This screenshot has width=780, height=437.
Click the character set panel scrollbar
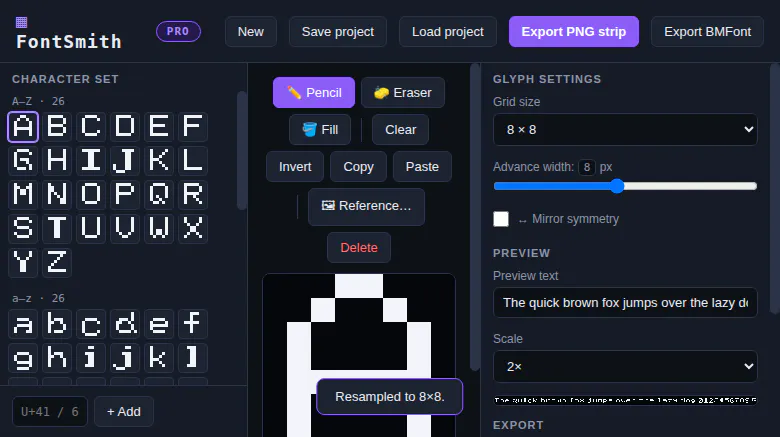pyautogui.click(x=242, y=150)
